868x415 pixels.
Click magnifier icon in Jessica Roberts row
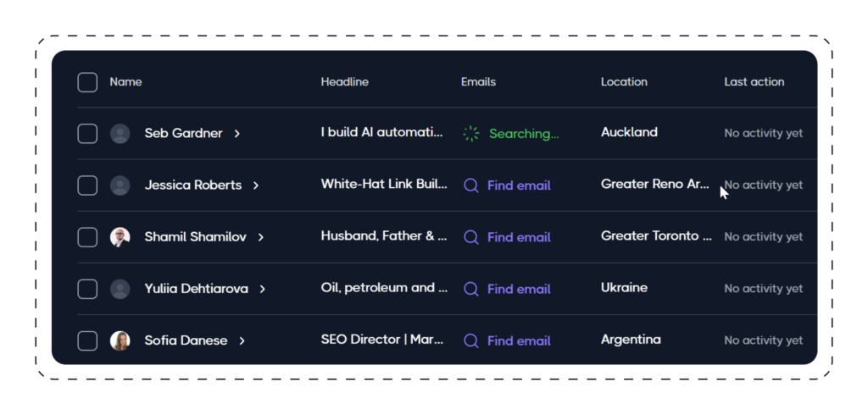pyautogui.click(x=471, y=185)
